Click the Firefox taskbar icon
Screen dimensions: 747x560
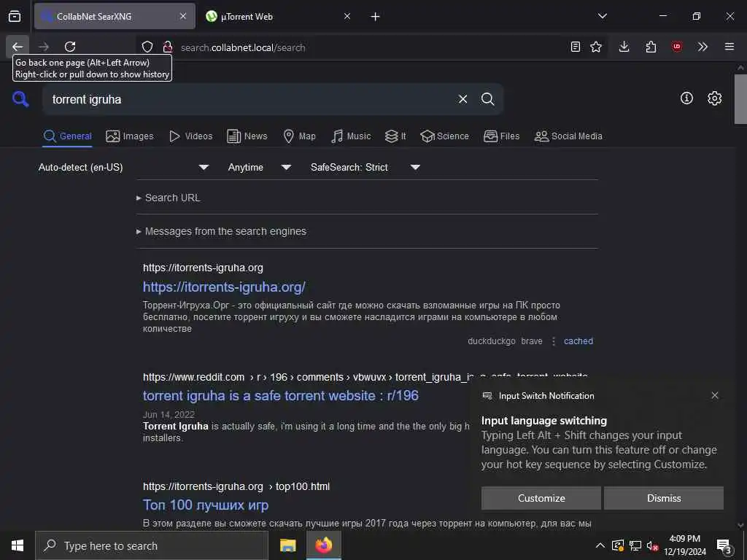coord(323,545)
